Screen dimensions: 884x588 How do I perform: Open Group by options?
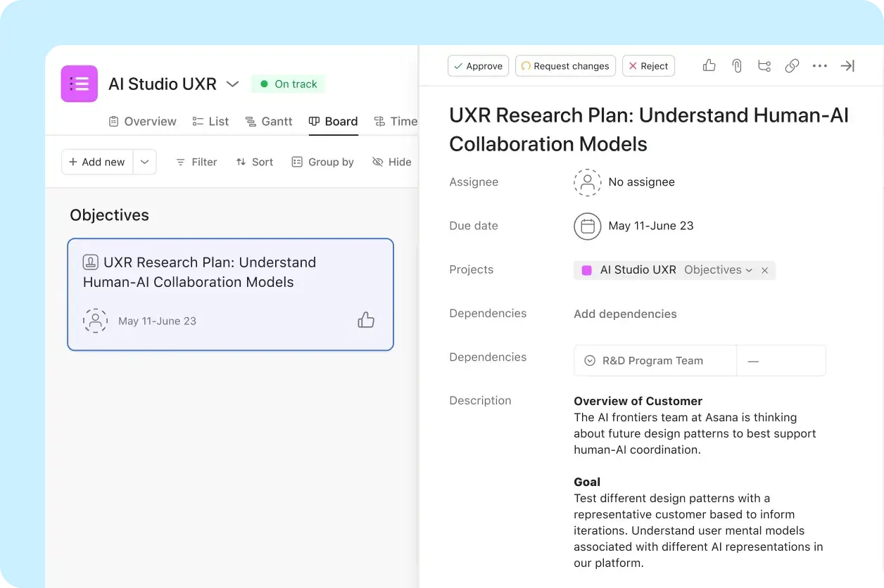coord(322,162)
